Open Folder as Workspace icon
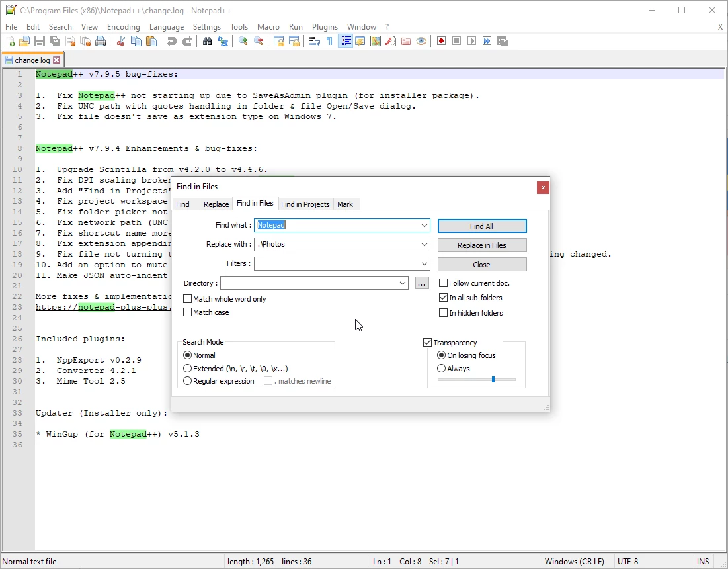The height and width of the screenshot is (569, 728). coord(406,41)
